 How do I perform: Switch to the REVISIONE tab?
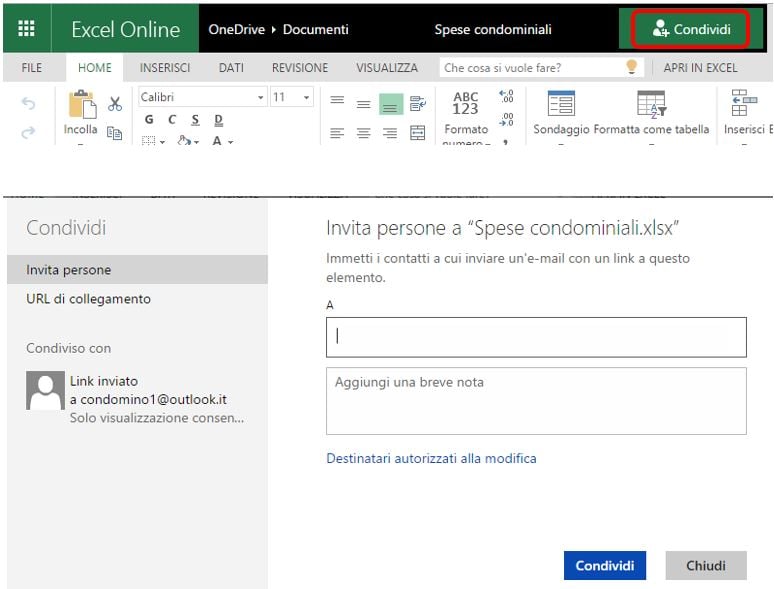coord(300,68)
